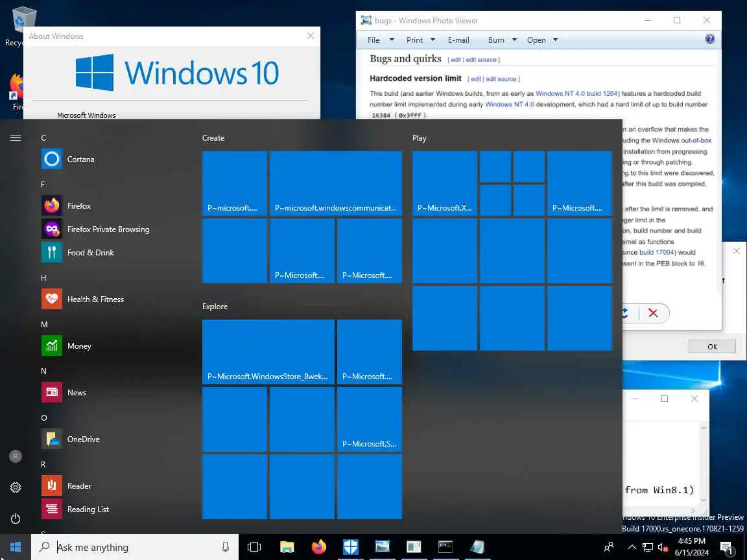Show hidden tray icons chevron
The width and height of the screenshot is (747, 560).
[632, 547]
